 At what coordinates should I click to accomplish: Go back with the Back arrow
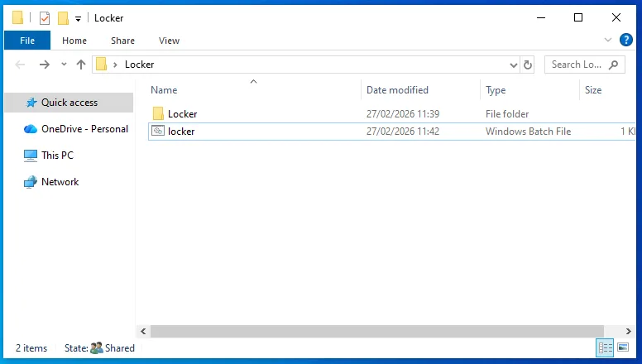pyautogui.click(x=20, y=65)
